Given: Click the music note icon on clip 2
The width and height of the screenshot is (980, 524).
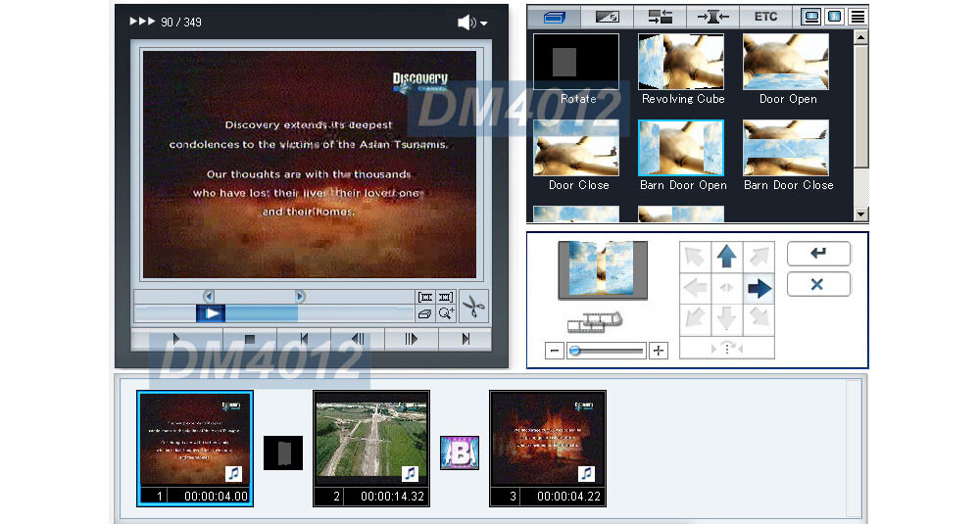Looking at the screenshot, I should tap(410, 474).
